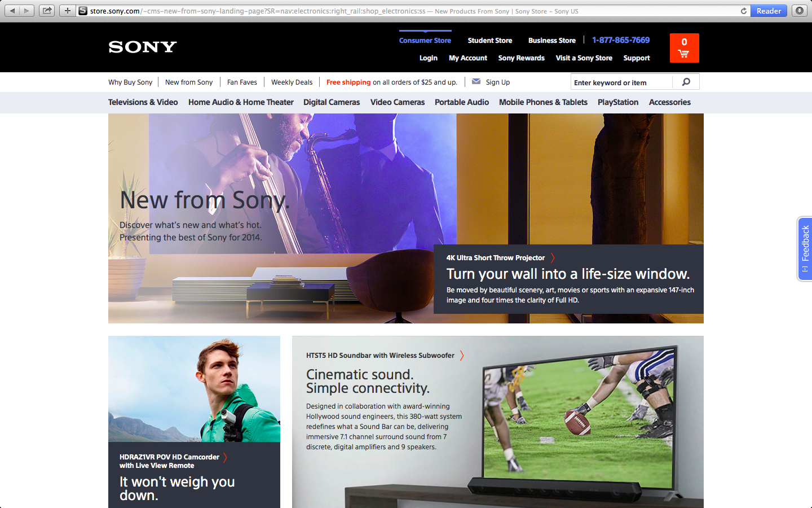Image resolution: width=812 pixels, height=508 pixels.
Task: Open Televisions & Video menu
Action: [143, 102]
